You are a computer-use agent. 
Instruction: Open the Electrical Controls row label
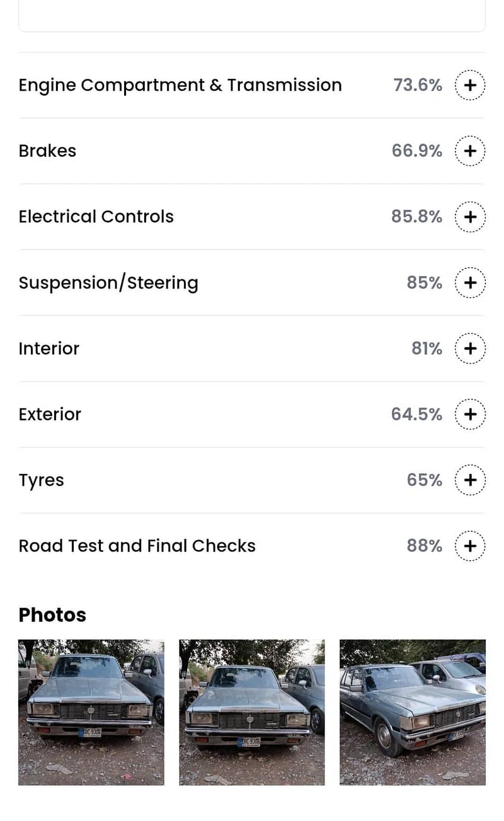(96, 217)
